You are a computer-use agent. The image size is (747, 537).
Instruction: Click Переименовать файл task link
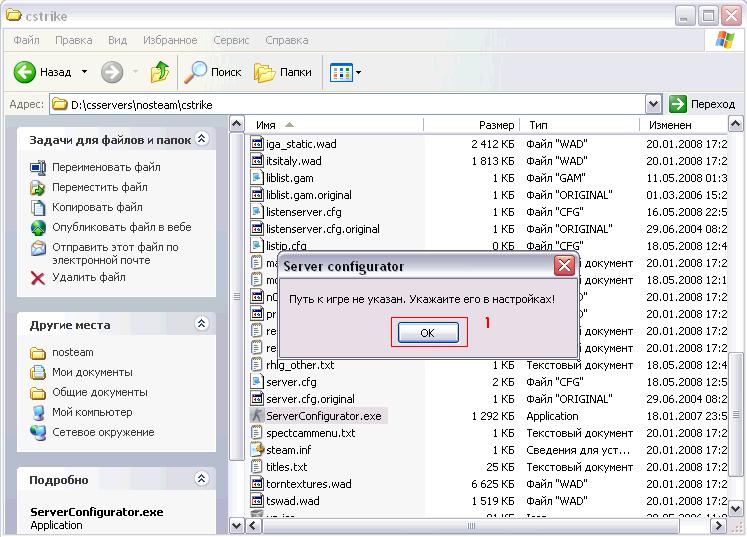pyautogui.click(x=106, y=167)
